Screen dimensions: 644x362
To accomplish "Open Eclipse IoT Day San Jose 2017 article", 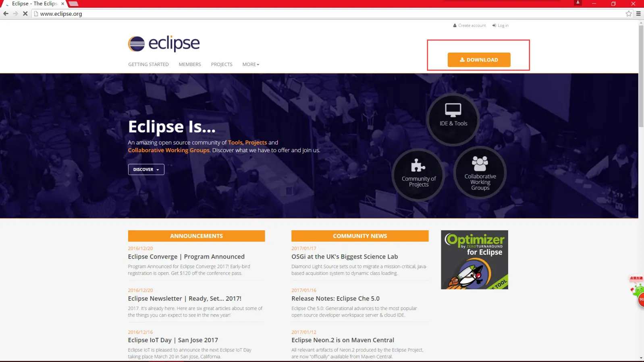I will tap(173, 340).
